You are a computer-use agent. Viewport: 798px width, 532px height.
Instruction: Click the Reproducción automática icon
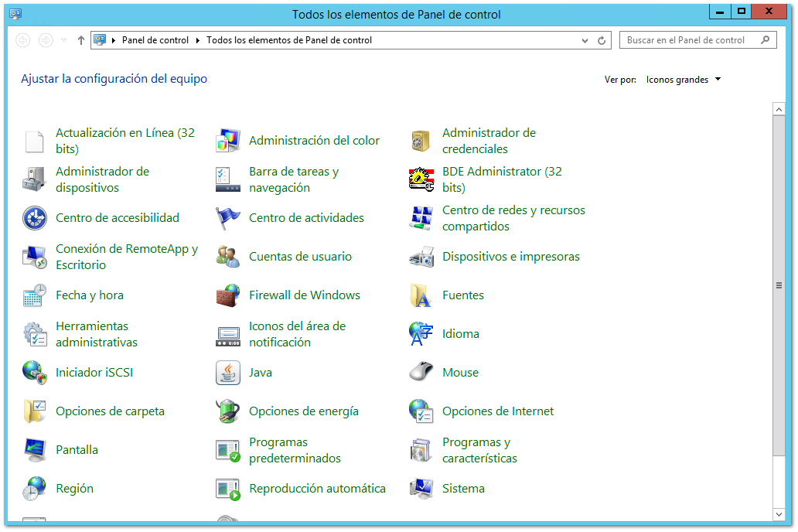pyautogui.click(x=228, y=489)
